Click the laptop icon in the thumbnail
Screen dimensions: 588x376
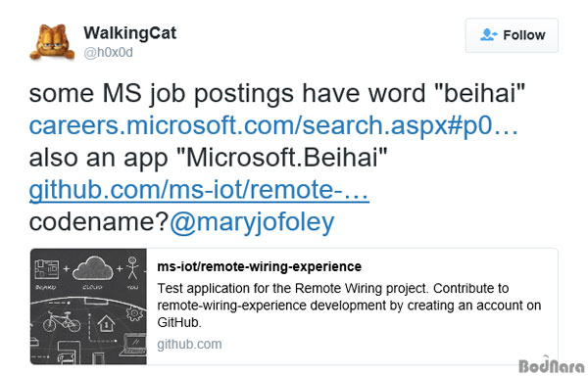(x=134, y=346)
